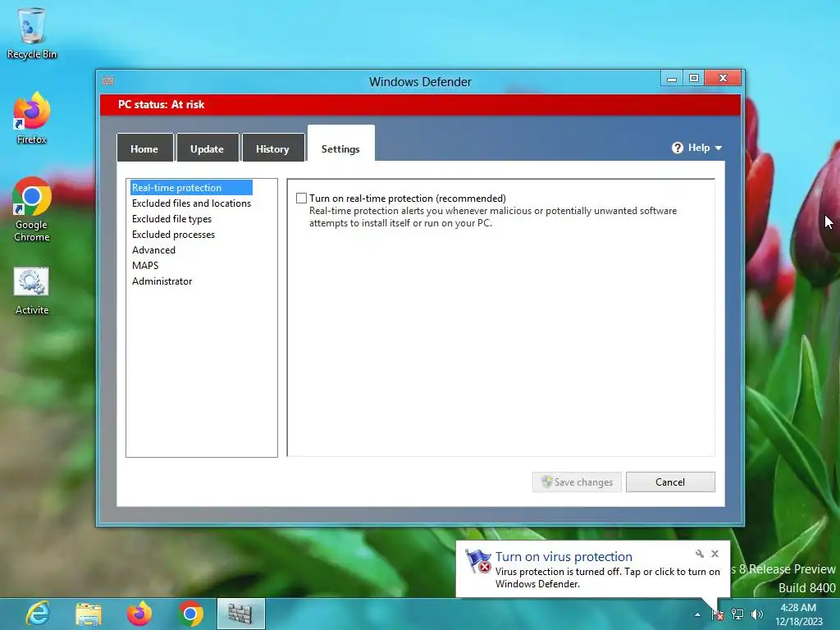Enable real-time protection checkbox
Screen dimensions: 840x630
(x=302, y=199)
